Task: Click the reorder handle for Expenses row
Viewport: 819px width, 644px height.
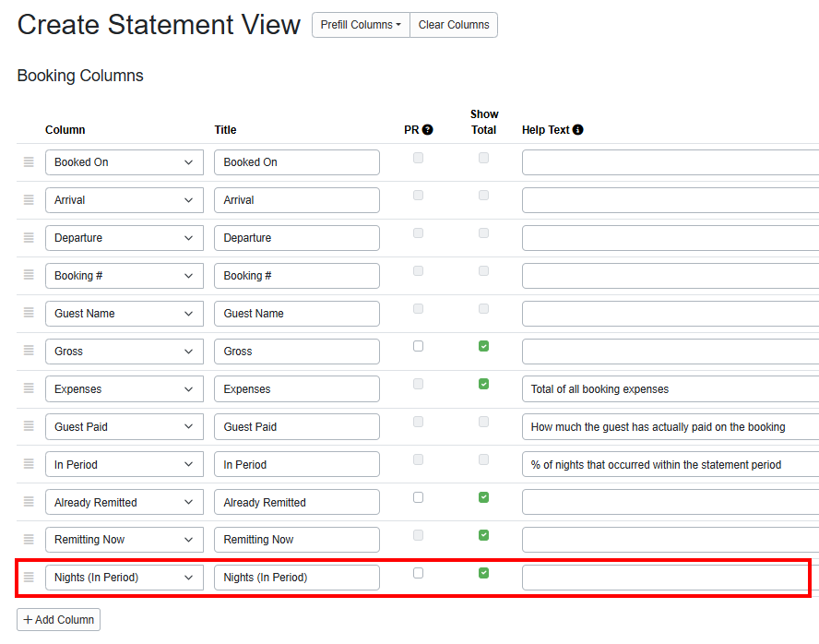Action: (x=29, y=389)
